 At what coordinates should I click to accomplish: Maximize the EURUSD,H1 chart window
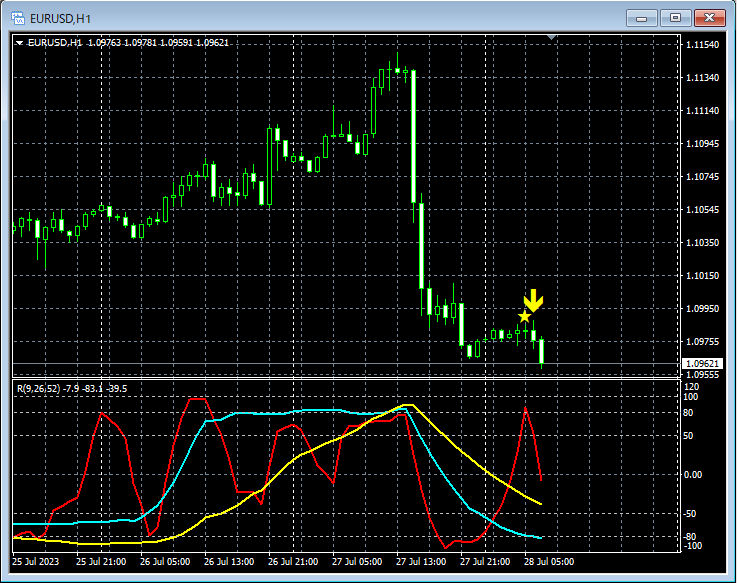coord(675,18)
